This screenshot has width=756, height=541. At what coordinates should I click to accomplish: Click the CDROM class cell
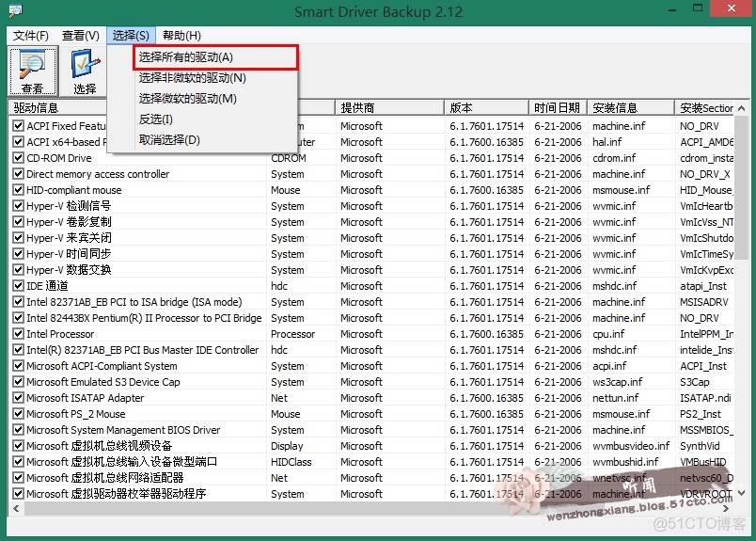point(289,158)
